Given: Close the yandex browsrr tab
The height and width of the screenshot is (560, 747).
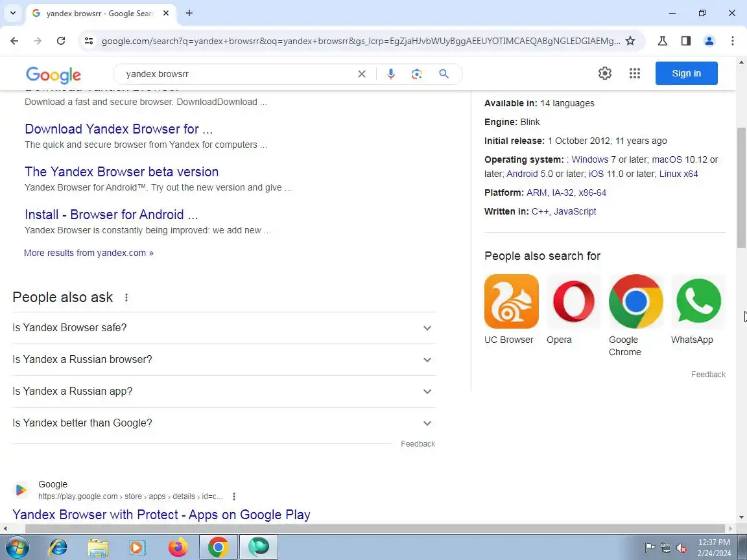Looking at the screenshot, I should tap(166, 14).
